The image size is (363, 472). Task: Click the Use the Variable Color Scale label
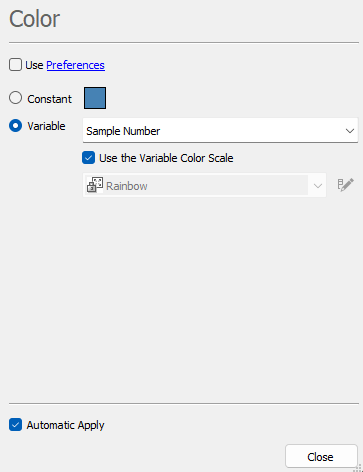click(166, 158)
